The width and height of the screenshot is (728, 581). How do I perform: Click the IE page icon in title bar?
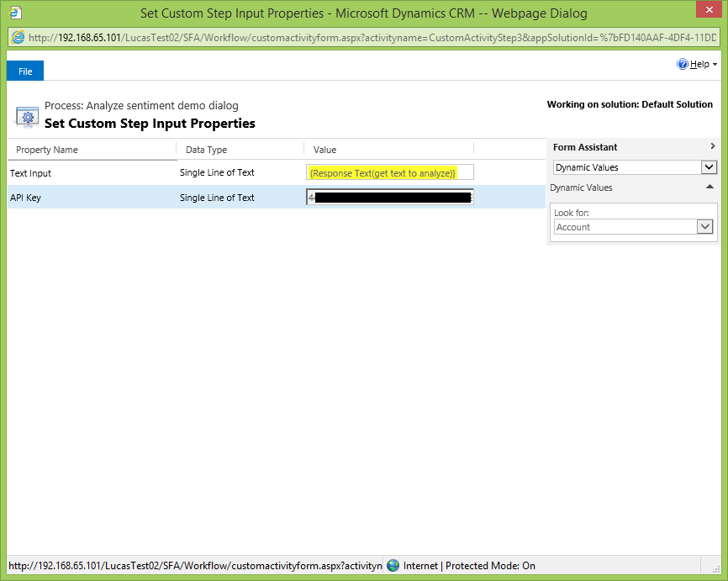[15, 13]
